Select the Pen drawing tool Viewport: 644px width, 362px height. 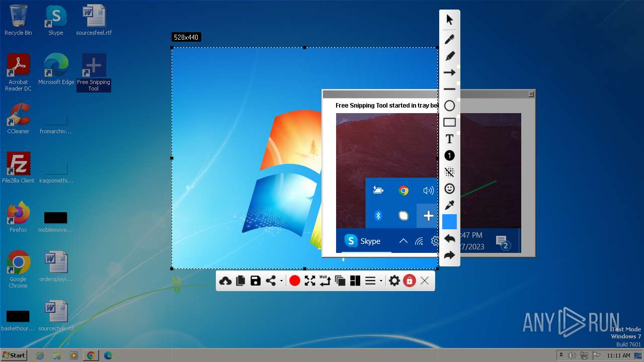click(x=449, y=39)
